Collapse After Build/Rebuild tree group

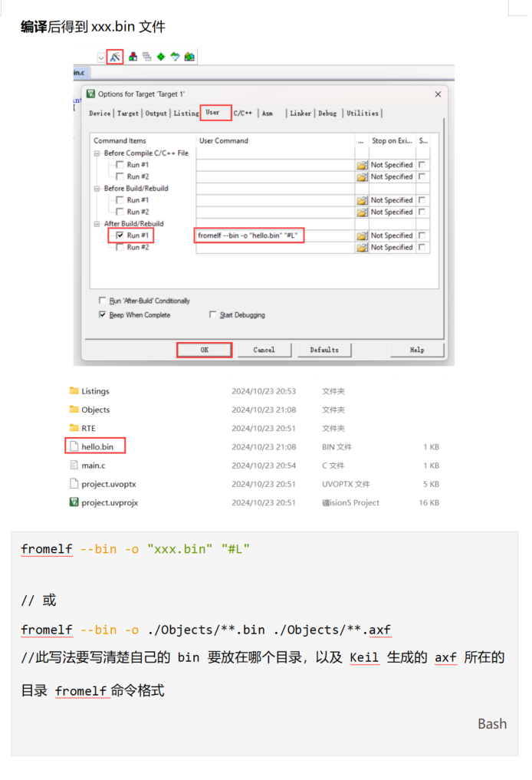(x=97, y=224)
